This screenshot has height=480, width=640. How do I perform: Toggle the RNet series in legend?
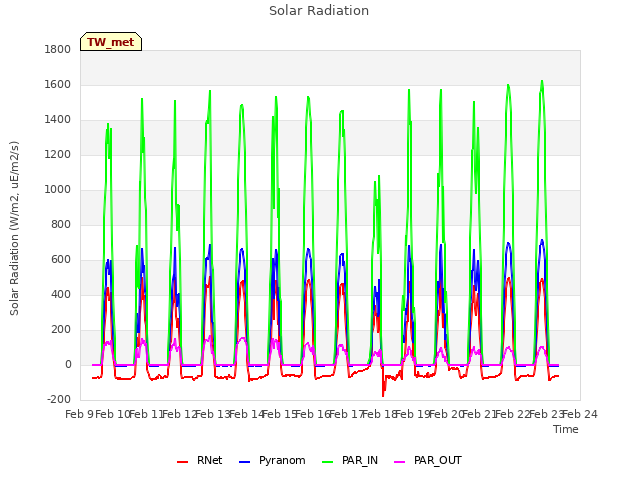[x=200, y=460]
